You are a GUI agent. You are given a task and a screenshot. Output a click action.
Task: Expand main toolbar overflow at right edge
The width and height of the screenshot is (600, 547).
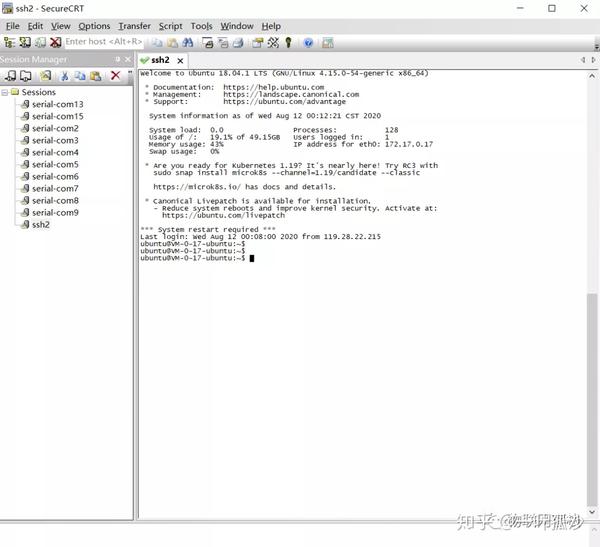pyautogui.click(x=597, y=46)
